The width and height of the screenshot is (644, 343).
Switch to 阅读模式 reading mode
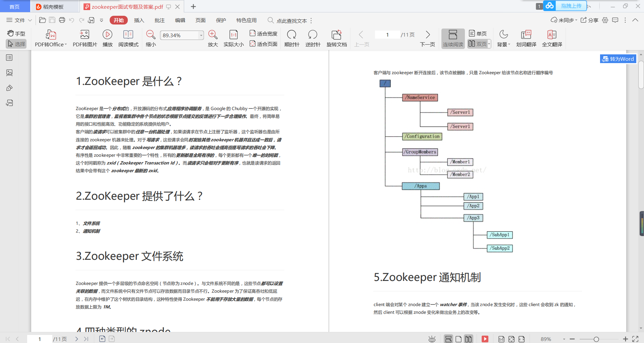128,39
